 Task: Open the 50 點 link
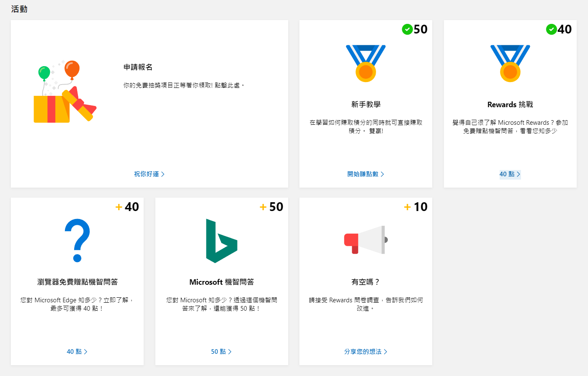coord(221,352)
